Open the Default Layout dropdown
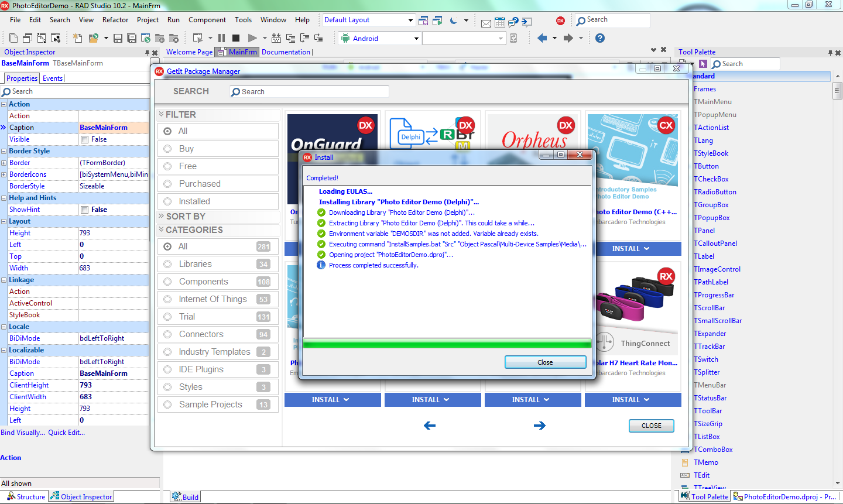 410,20
